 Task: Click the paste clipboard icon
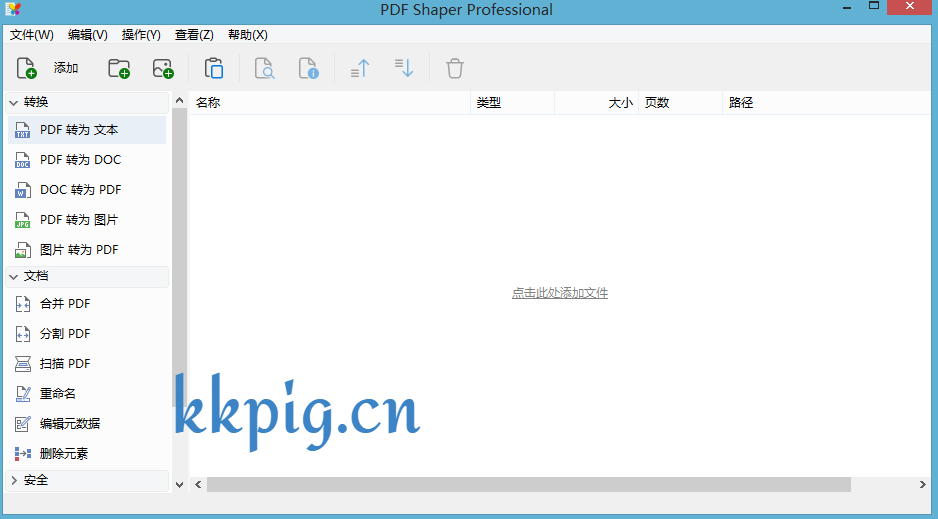pyautogui.click(x=214, y=68)
